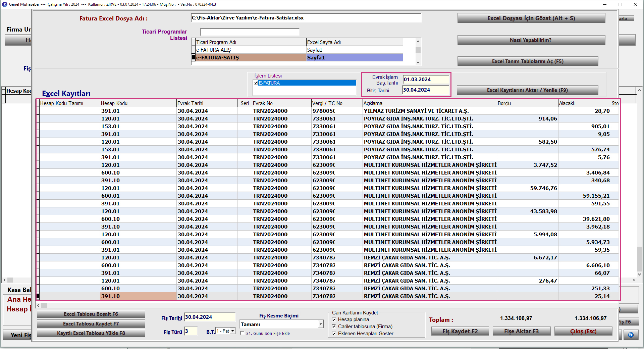Open the Fiş Kesme Biçimi dropdown
This screenshot has height=349, width=644.
pyautogui.click(x=321, y=324)
